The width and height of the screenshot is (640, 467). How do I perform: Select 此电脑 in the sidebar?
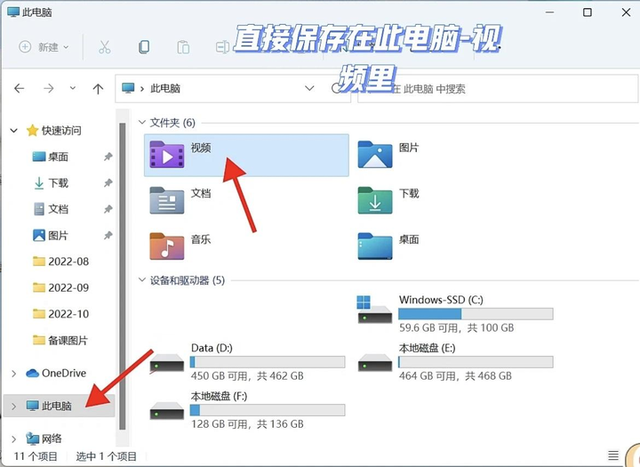click(49, 406)
